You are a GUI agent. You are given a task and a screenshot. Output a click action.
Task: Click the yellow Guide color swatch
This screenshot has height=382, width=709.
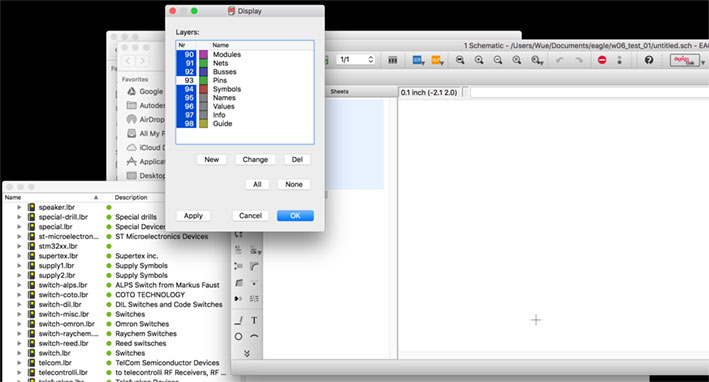[x=203, y=123]
